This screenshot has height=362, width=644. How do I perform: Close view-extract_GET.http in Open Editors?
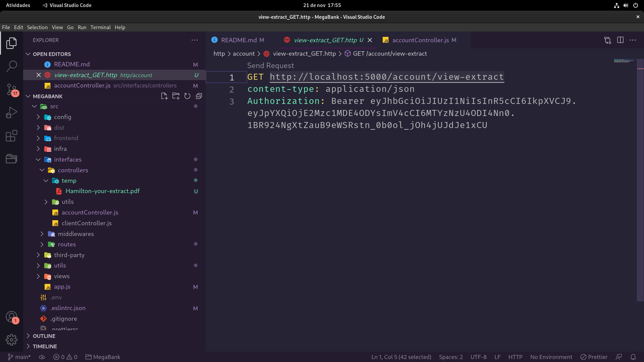point(39,75)
